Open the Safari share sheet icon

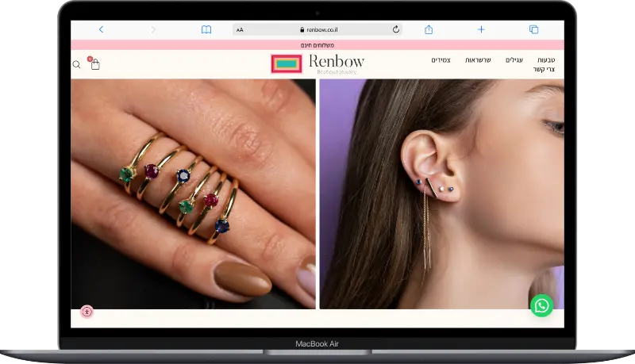[429, 29]
